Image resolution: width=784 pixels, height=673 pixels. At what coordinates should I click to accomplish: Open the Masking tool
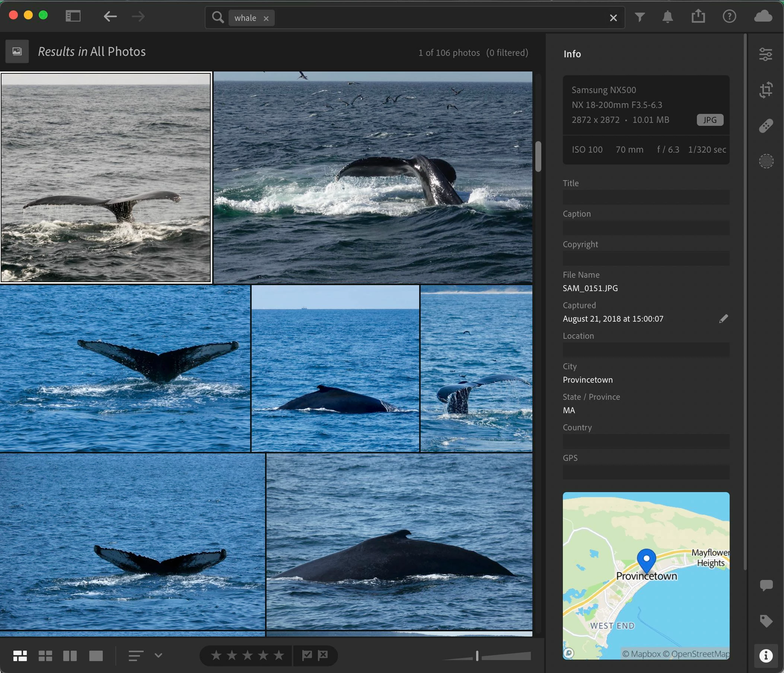[765, 161]
